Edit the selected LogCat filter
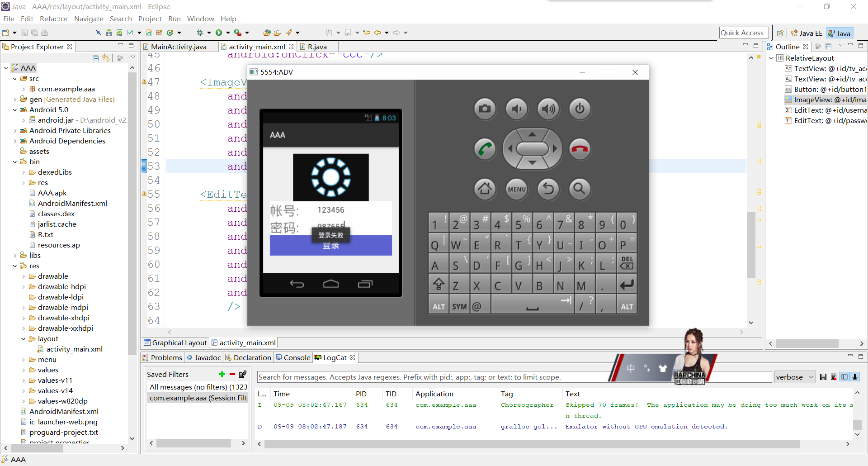This screenshot has height=466, width=868. click(243, 374)
